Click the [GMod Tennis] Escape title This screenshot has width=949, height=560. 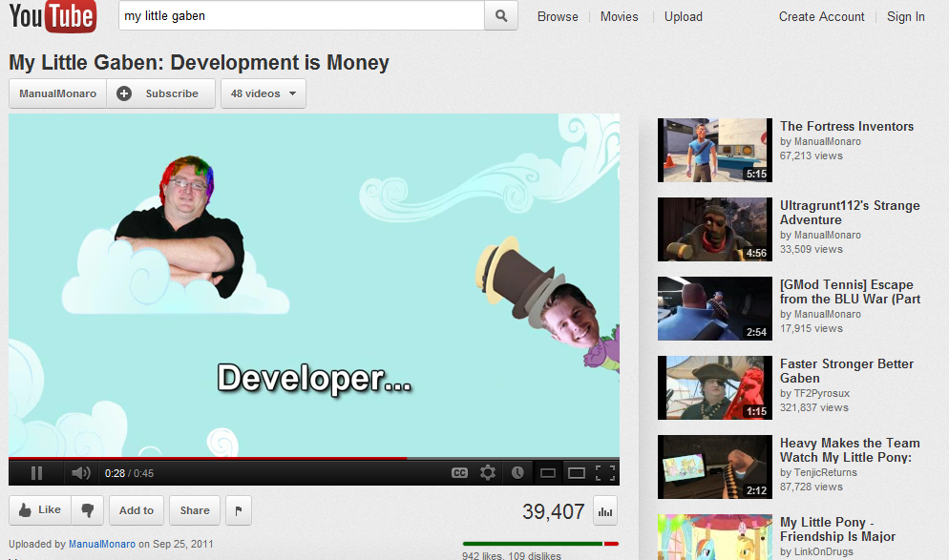(x=850, y=292)
